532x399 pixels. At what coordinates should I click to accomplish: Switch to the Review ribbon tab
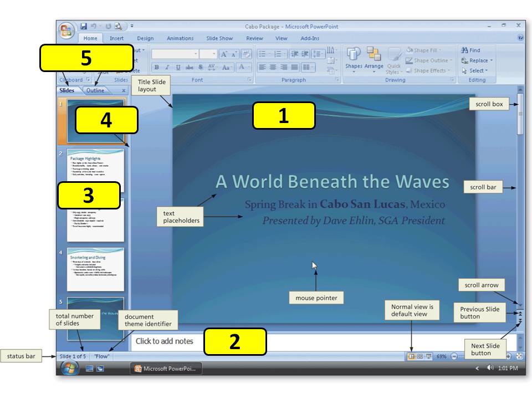[x=254, y=38]
